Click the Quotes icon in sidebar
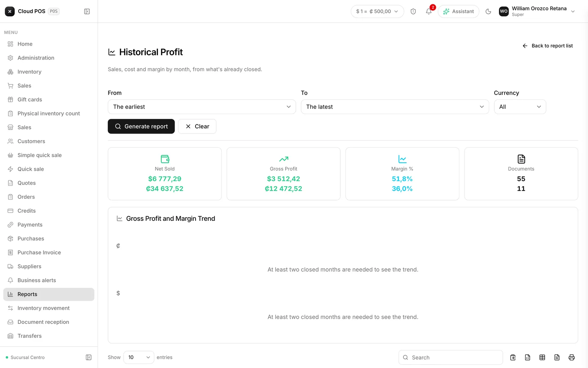Image resolution: width=588 pixels, height=368 pixels. click(x=10, y=183)
